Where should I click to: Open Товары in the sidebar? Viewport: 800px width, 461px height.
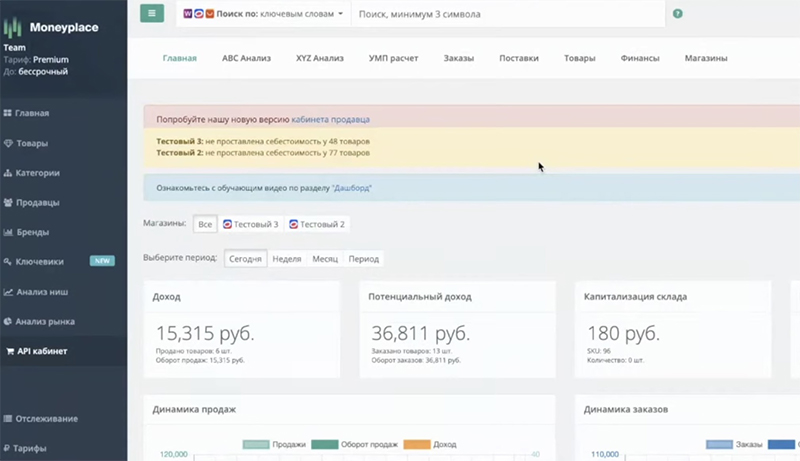click(32, 143)
